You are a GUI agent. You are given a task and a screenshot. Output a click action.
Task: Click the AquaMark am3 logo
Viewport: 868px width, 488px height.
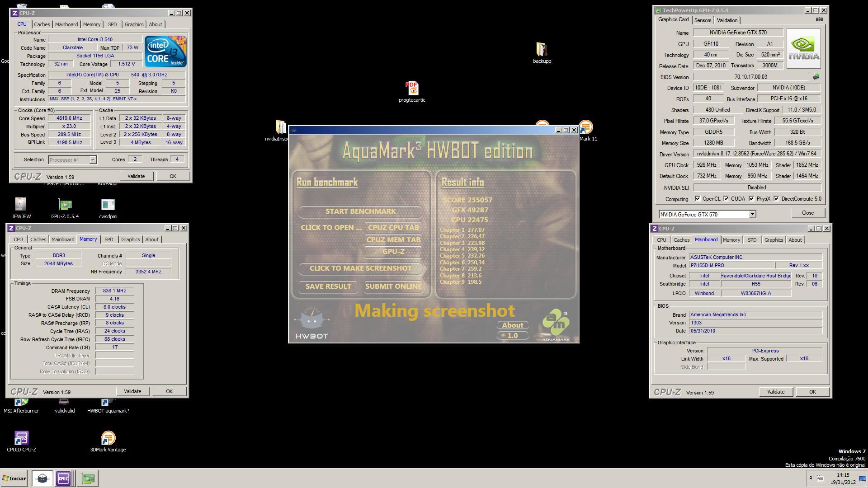click(x=556, y=325)
